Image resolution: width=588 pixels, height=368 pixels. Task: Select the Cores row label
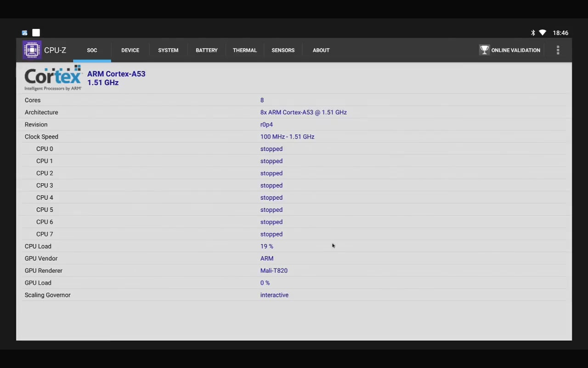(33, 100)
